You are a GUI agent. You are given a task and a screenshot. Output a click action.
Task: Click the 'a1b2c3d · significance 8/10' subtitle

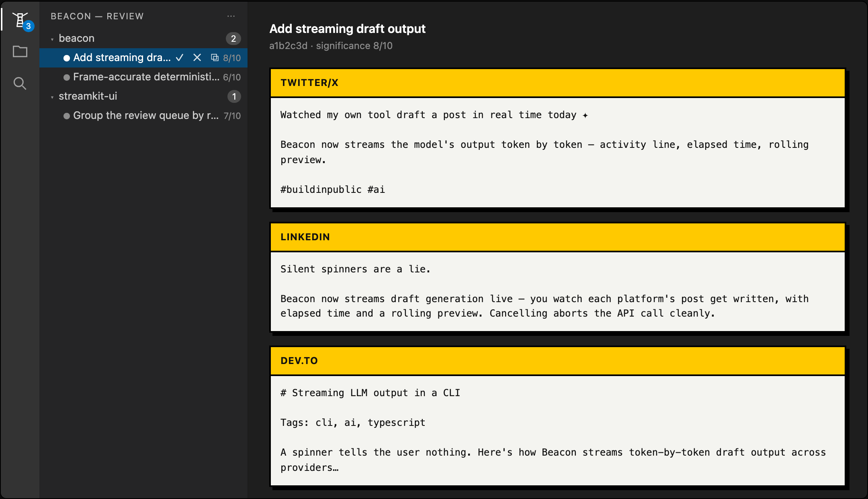[331, 46]
